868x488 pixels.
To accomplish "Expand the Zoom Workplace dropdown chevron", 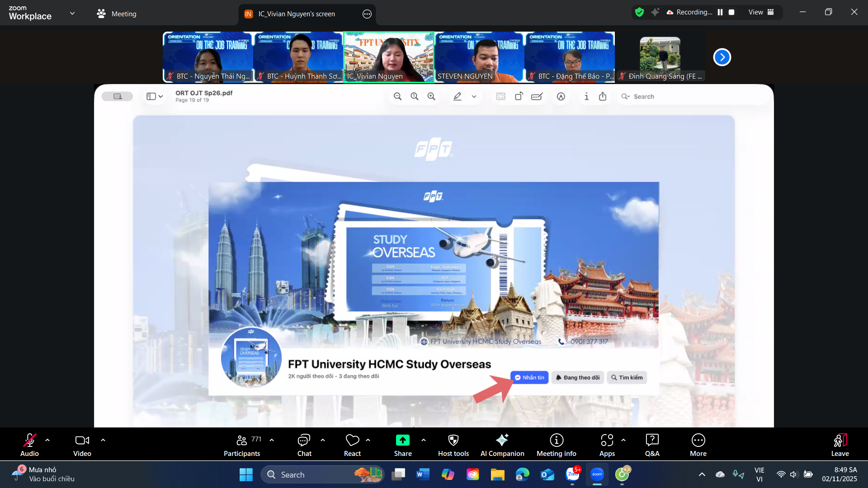I will click(x=72, y=13).
